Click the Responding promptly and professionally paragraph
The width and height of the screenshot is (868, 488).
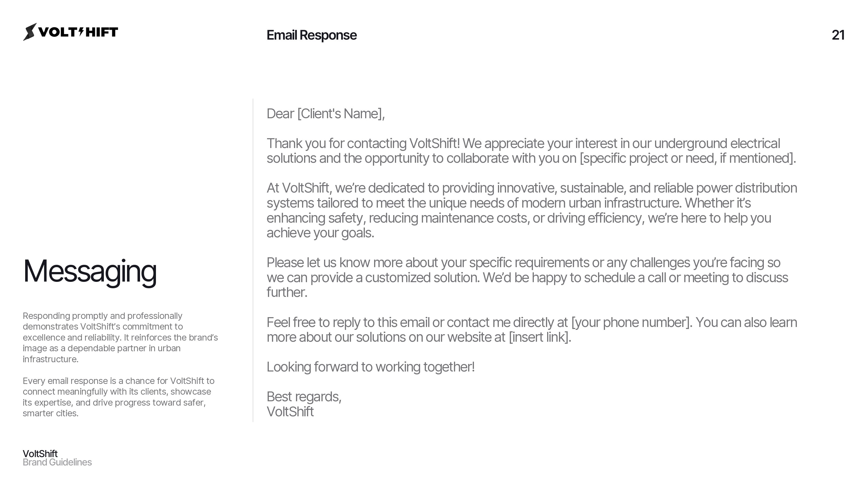click(120, 337)
